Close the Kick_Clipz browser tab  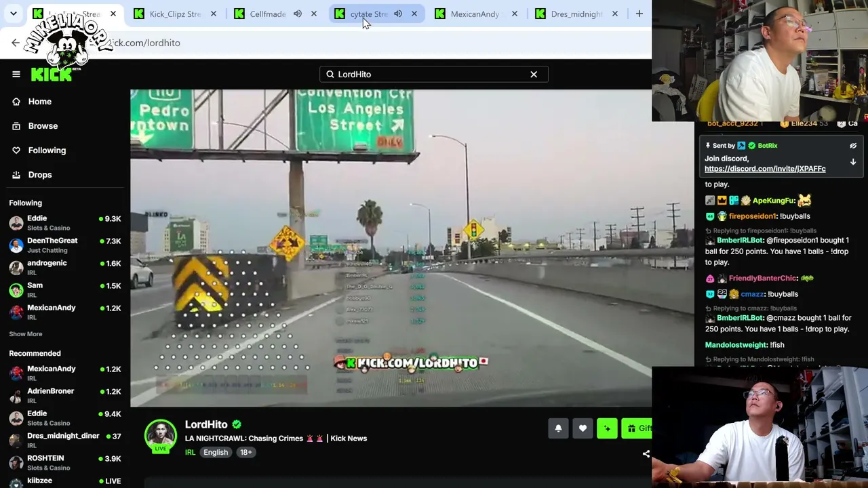[214, 14]
